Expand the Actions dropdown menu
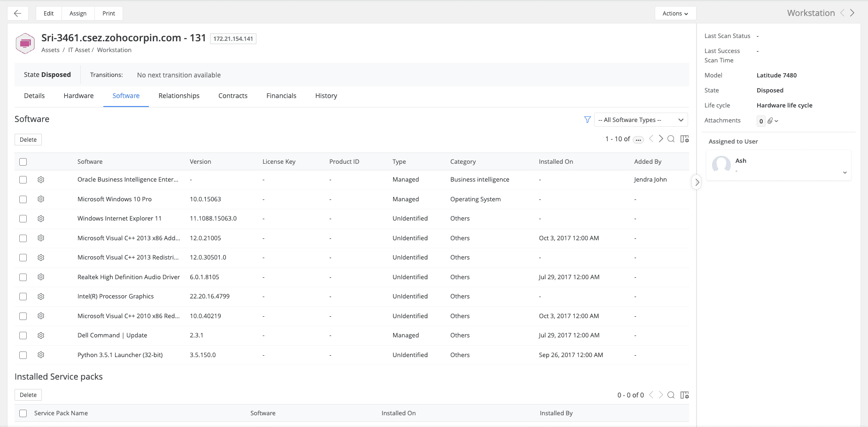 tap(675, 14)
